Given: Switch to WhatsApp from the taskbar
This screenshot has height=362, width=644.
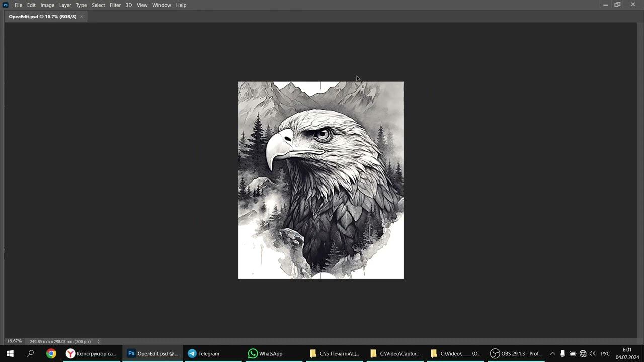Looking at the screenshot, I should (x=273, y=354).
